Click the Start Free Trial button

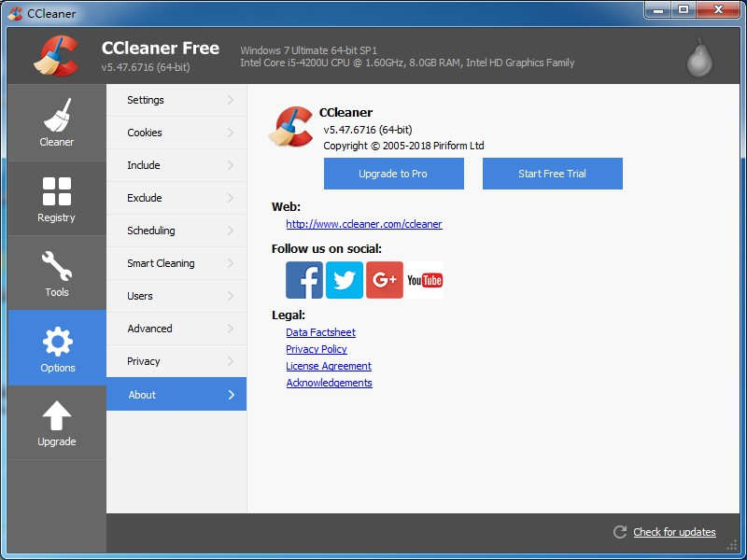(x=552, y=174)
